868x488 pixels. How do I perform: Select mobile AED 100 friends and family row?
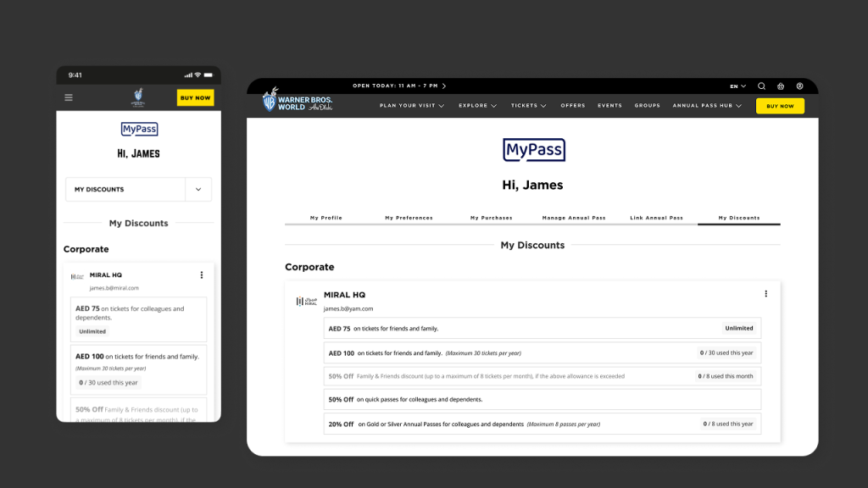point(138,369)
